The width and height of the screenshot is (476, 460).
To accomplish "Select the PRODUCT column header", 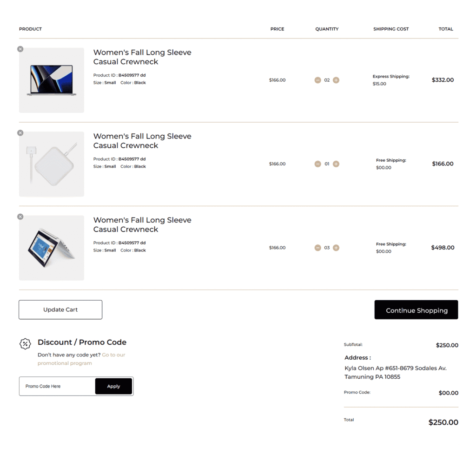I will click(x=30, y=29).
